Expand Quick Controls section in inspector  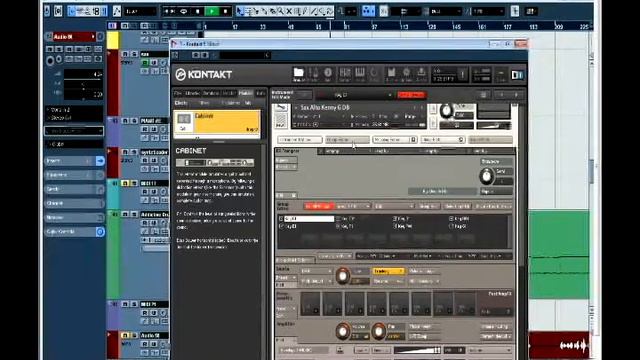tap(74, 231)
